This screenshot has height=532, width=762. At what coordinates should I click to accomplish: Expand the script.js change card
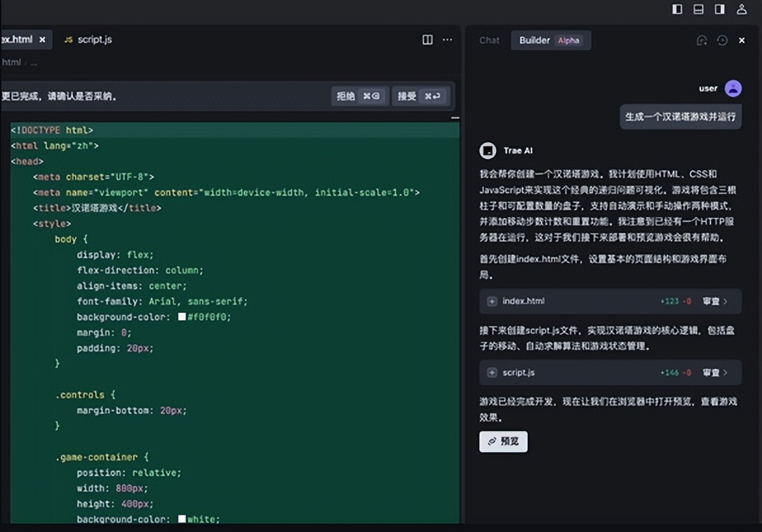coord(491,373)
